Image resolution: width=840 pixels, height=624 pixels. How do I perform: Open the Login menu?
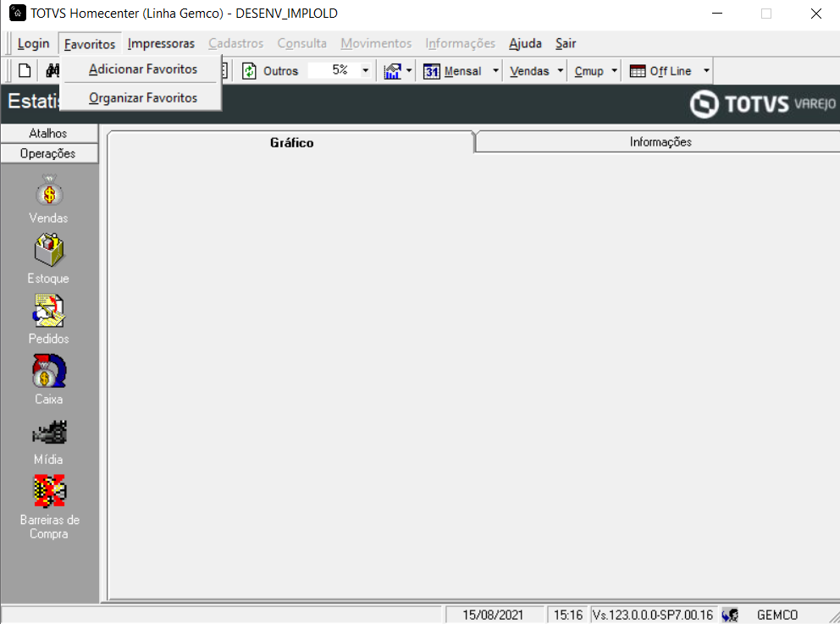[x=33, y=43]
